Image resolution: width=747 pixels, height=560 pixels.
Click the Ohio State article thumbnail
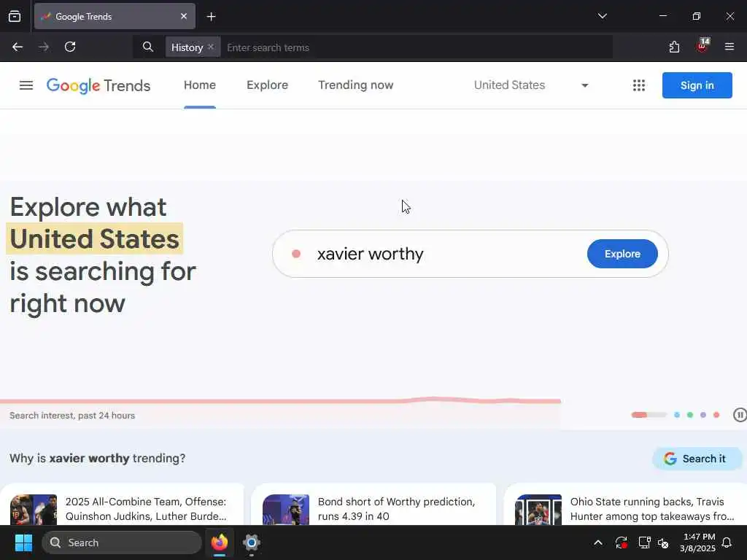click(538, 510)
